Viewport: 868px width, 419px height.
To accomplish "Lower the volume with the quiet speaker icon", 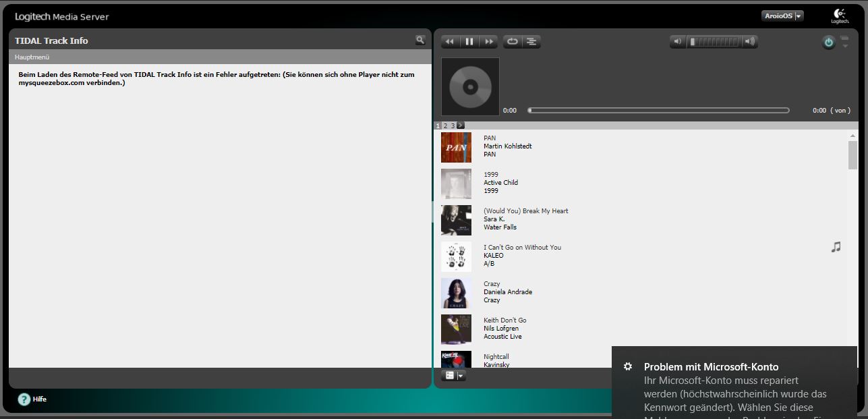I will (678, 42).
